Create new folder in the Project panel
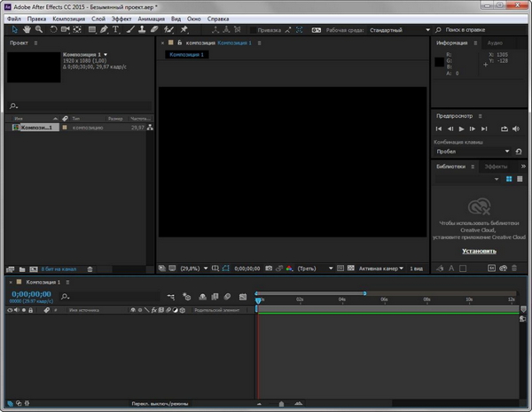Screen dimensions: 532x412 [x=23, y=268]
